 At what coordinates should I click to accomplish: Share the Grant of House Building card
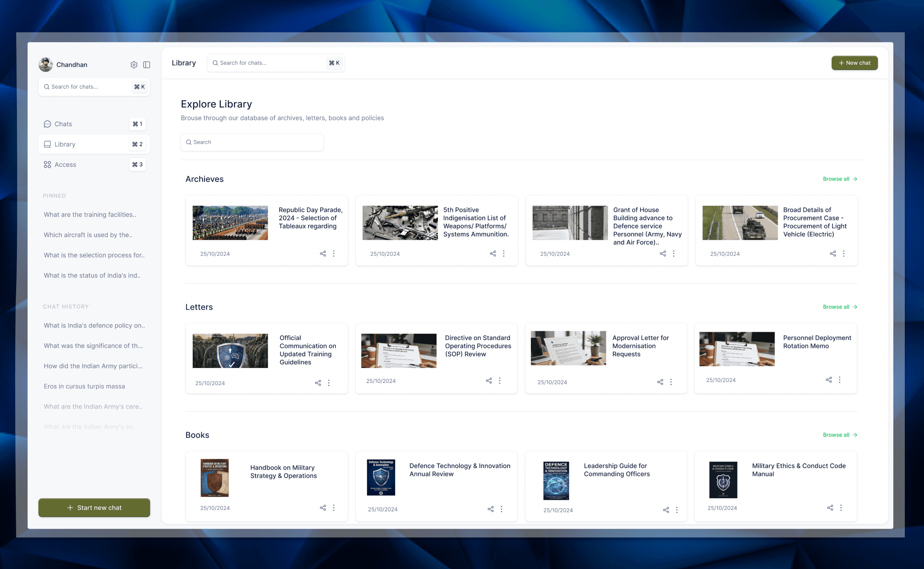[663, 254]
